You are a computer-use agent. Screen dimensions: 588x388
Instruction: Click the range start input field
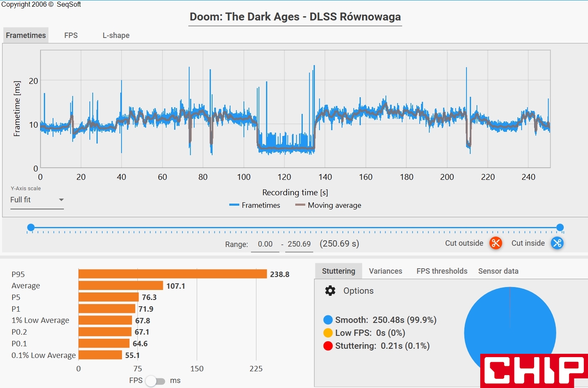[x=265, y=244]
